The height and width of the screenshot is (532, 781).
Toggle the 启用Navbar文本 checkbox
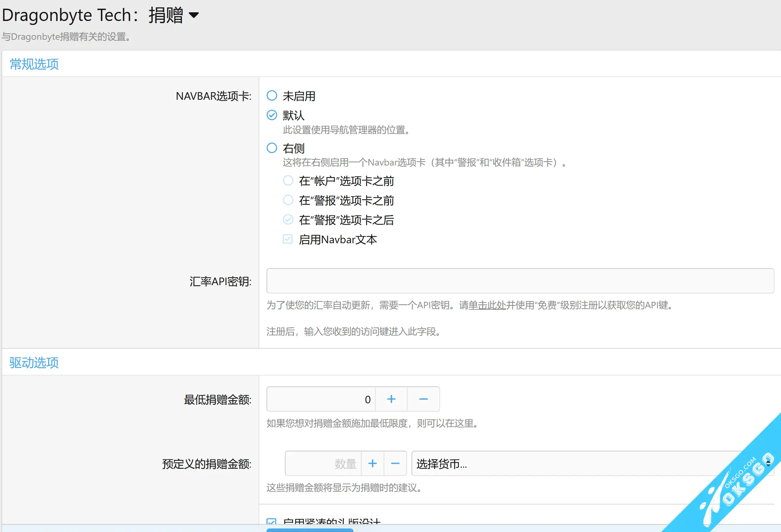tap(288, 239)
